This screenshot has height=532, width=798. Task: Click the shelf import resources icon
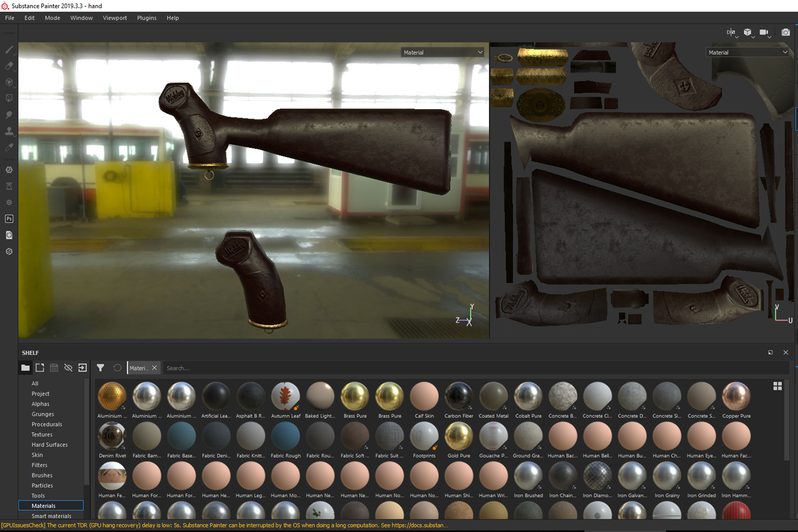click(x=82, y=368)
